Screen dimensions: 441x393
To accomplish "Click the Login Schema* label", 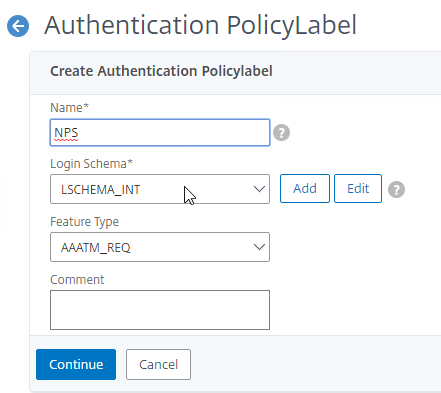I will (91, 164).
